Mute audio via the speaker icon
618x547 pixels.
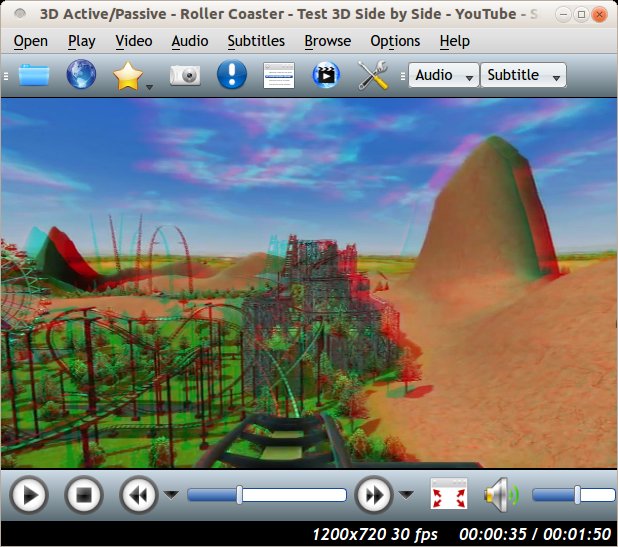point(502,495)
